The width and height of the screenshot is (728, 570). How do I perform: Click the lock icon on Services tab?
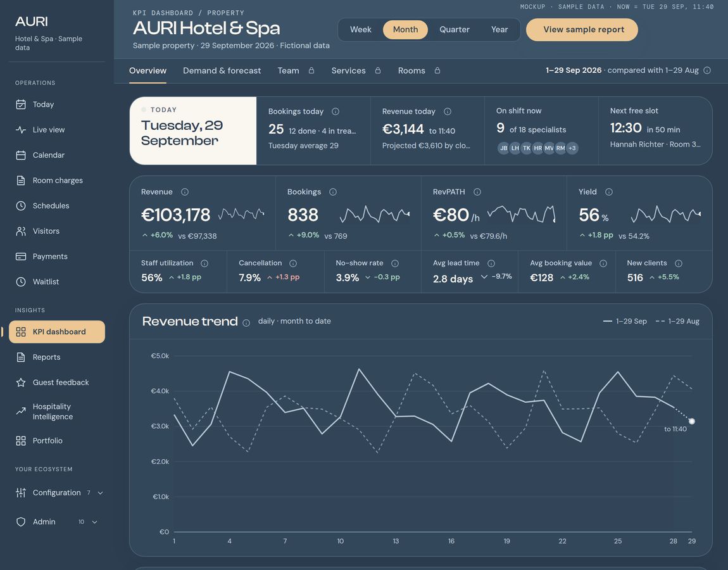tap(378, 70)
